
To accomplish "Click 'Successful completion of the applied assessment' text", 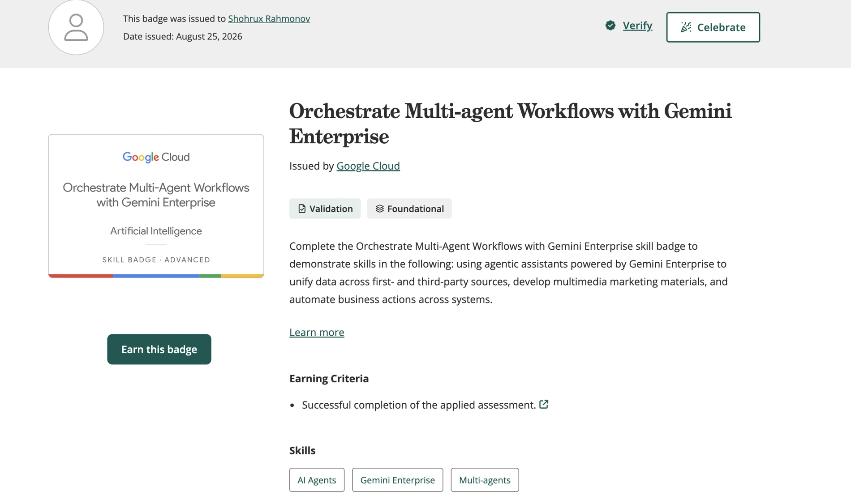I will pos(419,405).
